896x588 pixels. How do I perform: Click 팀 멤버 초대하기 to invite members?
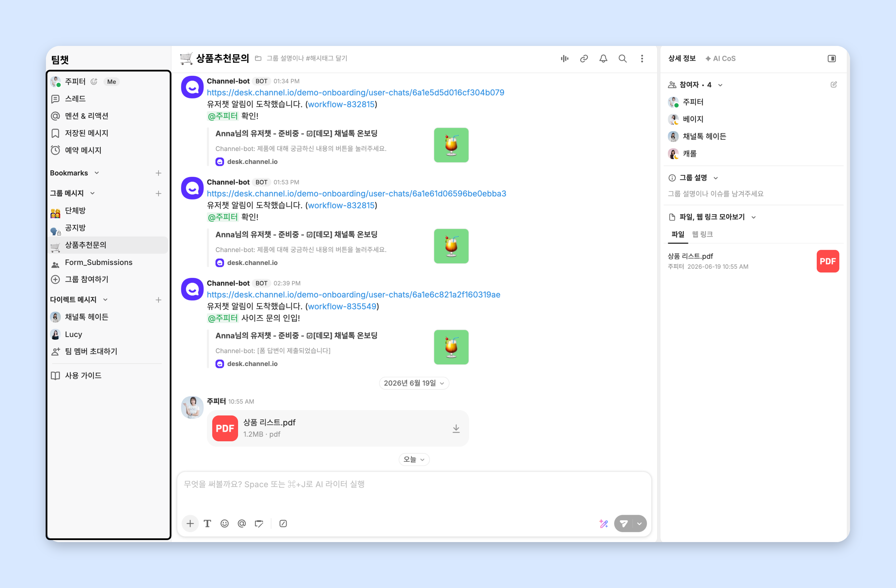point(108,352)
